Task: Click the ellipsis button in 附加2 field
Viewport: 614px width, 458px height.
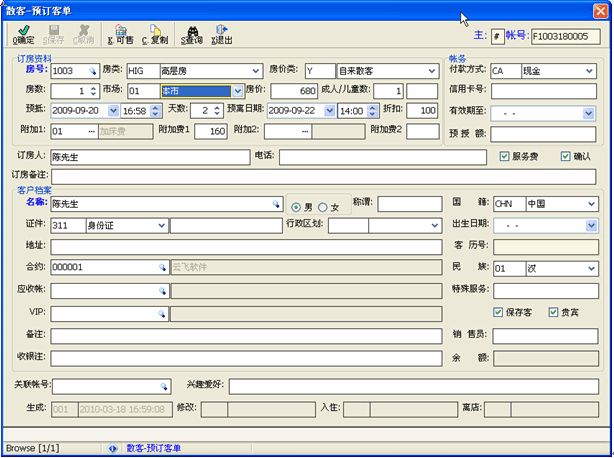Action: [x=305, y=132]
